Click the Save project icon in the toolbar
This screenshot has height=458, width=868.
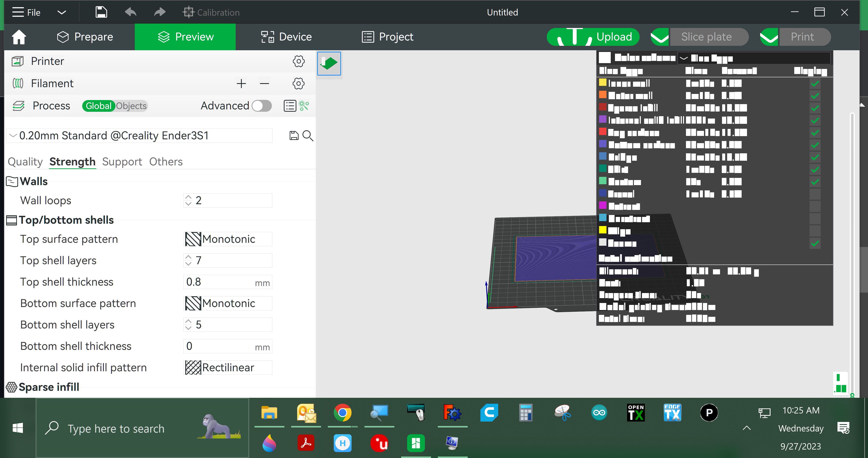(x=100, y=12)
